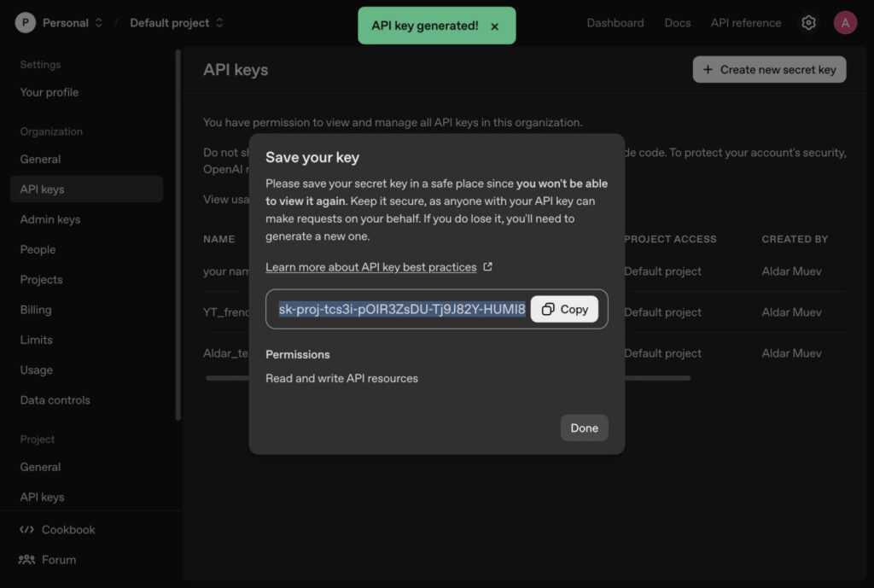Click the horizontal table scrollbar
The width and height of the screenshot is (874, 588).
(657, 377)
